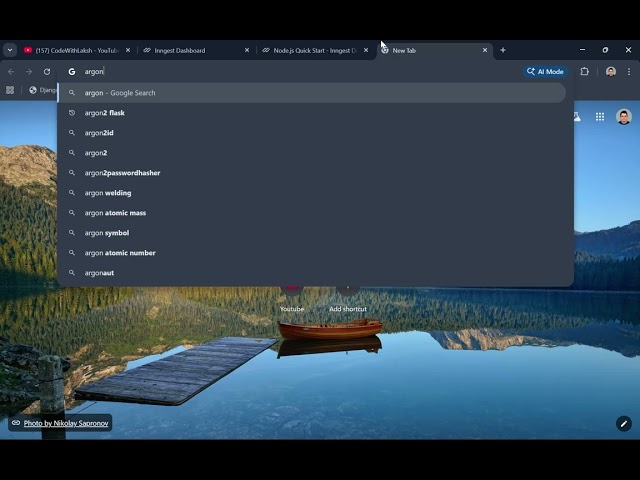Select the New Tab tab
This screenshot has width=640, height=480.
pos(434,50)
